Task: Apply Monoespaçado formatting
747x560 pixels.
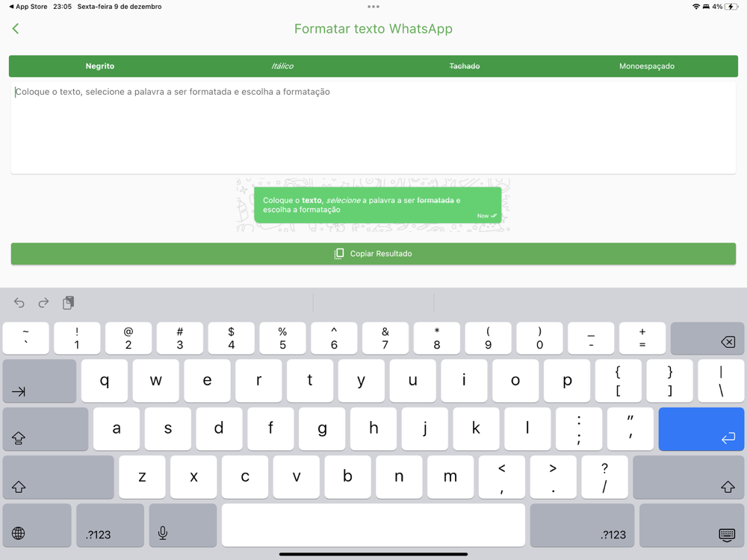Action: click(646, 66)
